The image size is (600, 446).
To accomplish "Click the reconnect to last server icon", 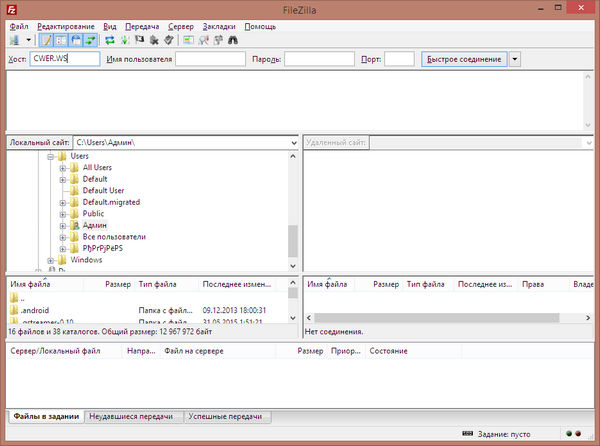I will [x=169, y=40].
